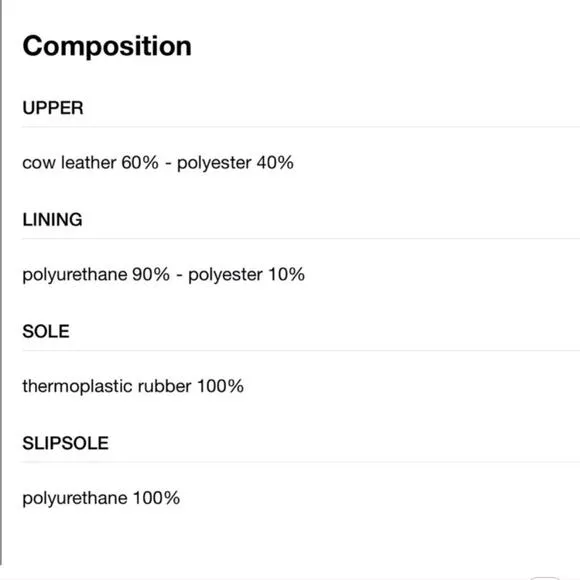Screen dimensions: 580x580
Task: Select the SLIPSOLE section label
Action: [x=65, y=443]
